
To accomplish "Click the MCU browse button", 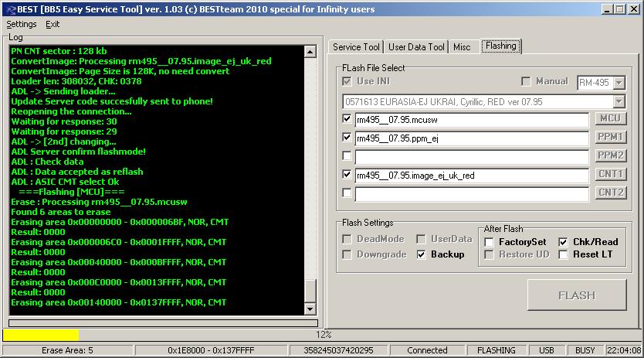I will 611,118.
